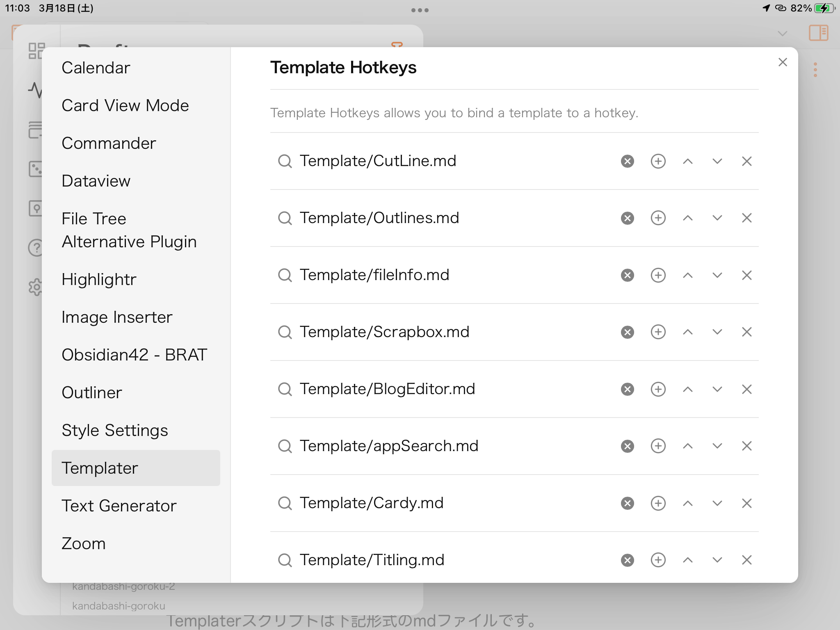Toggle the right sidebar panel icon
Image resolution: width=840 pixels, height=630 pixels.
pyautogui.click(x=818, y=33)
